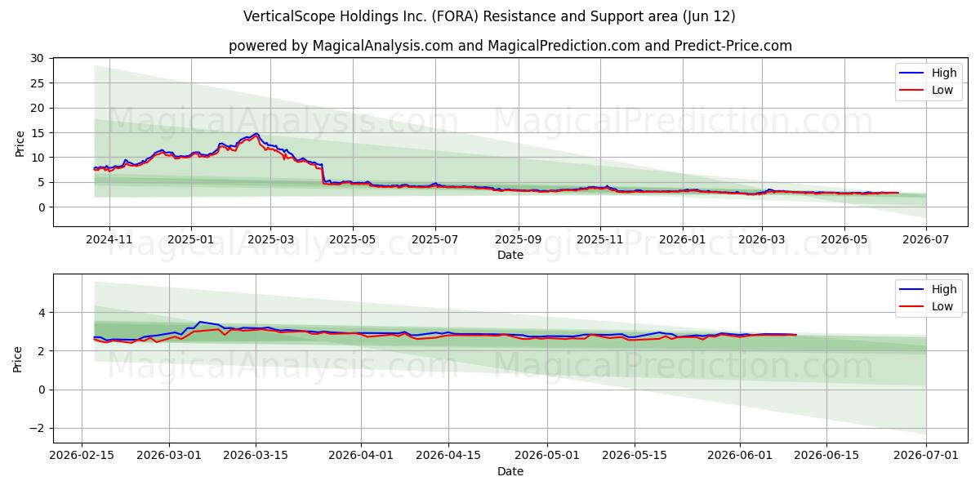Click the '2026-03-01' x-axis label of bottom chart
Screen dimensions: 980x490
(x=170, y=455)
